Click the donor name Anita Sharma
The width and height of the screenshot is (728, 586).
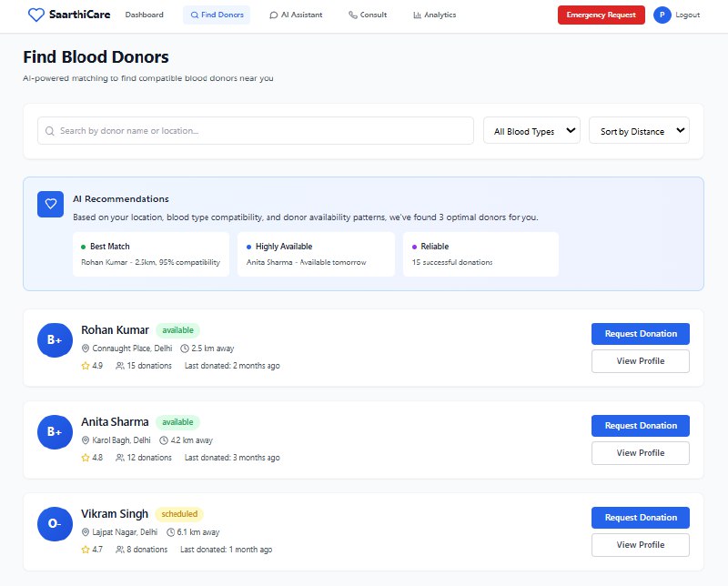pyautogui.click(x=116, y=422)
